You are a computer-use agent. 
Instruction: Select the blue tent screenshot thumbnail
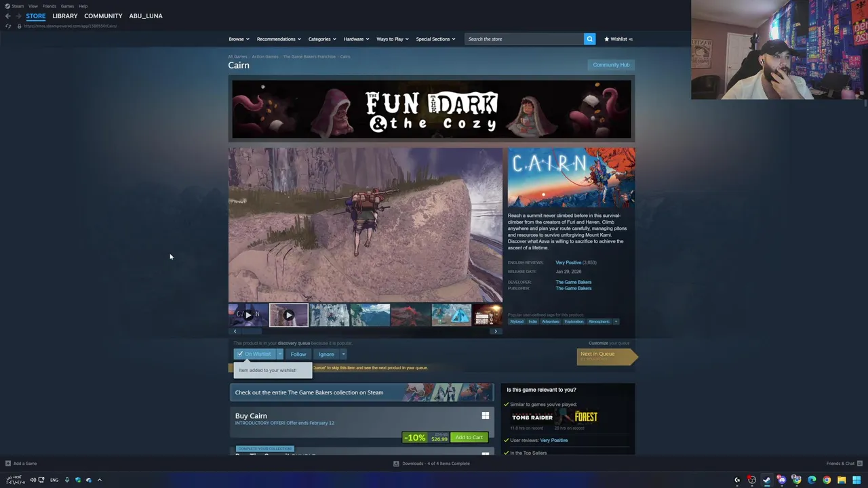(x=452, y=315)
